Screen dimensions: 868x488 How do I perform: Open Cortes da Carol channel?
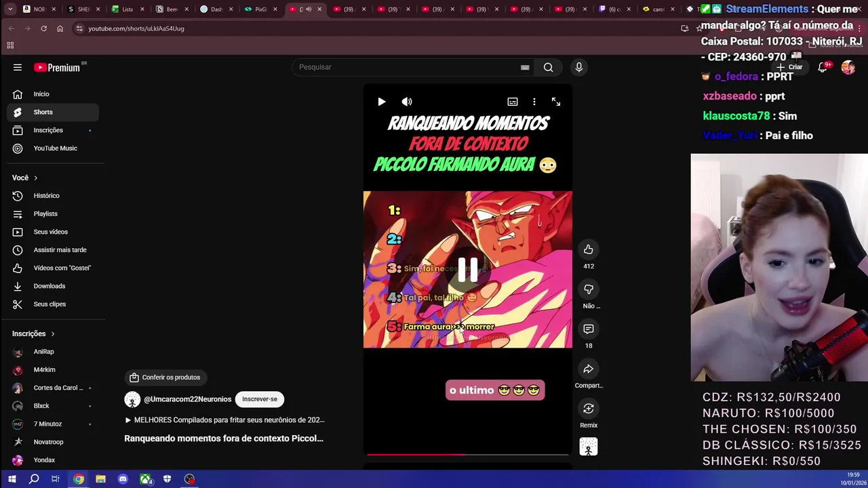pos(53,388)
